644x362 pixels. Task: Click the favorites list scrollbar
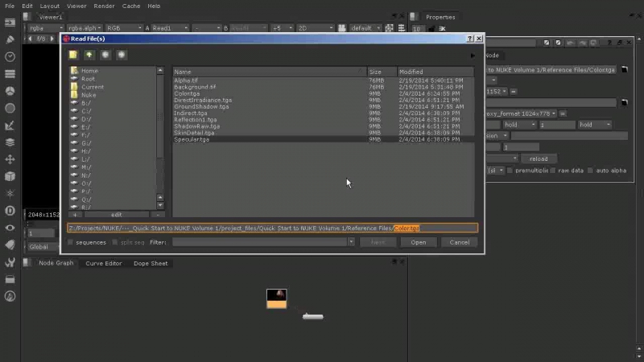(x=160, y=138)
